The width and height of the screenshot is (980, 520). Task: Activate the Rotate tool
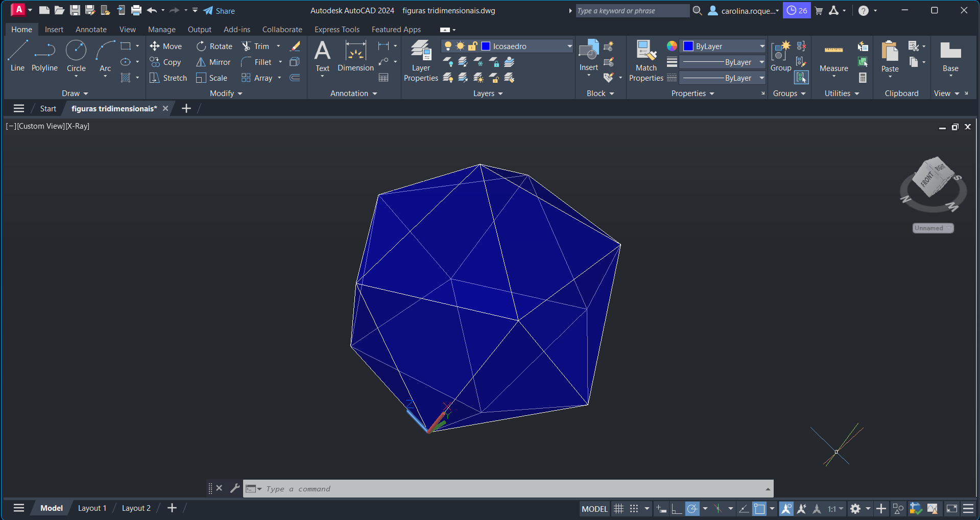pos(214,46)
